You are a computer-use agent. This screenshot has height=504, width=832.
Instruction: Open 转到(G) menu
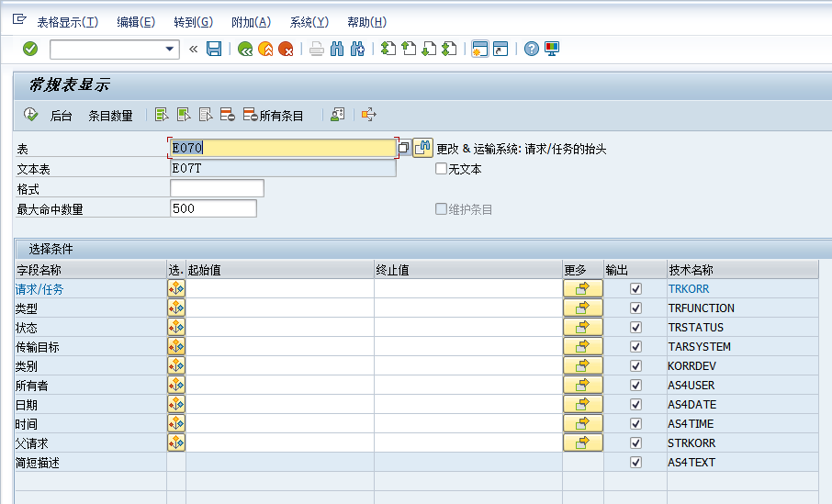coord(193,22)
